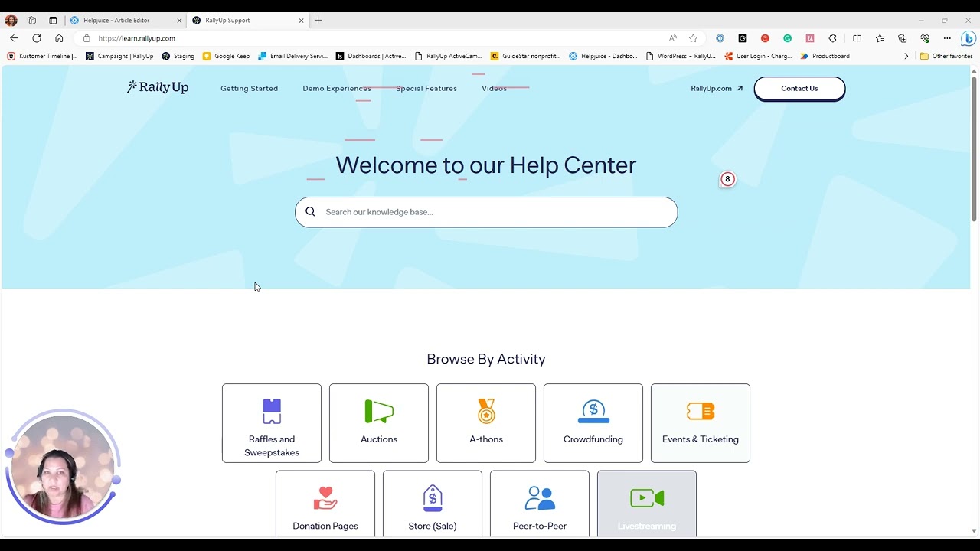Click the search magnifier icon

[310, 212]
